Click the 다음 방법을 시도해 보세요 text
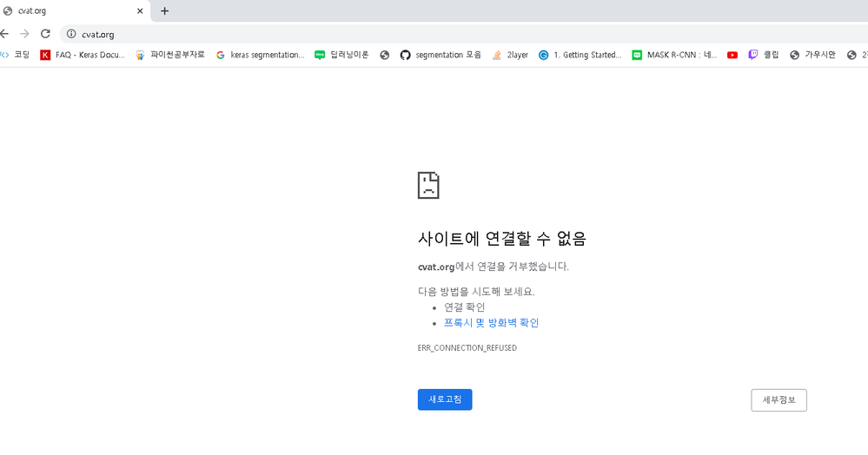868x455 pixels. click(477, 292)
